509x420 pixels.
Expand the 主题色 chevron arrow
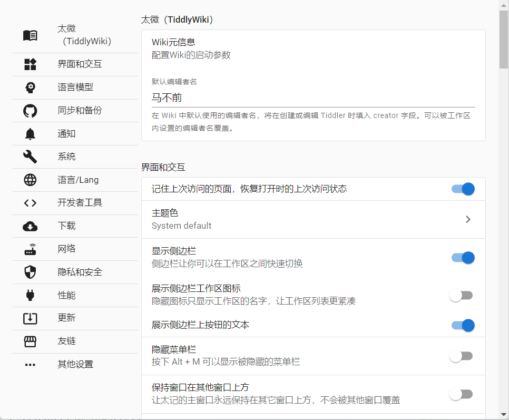pyautogui.click(x=468, y=219)
